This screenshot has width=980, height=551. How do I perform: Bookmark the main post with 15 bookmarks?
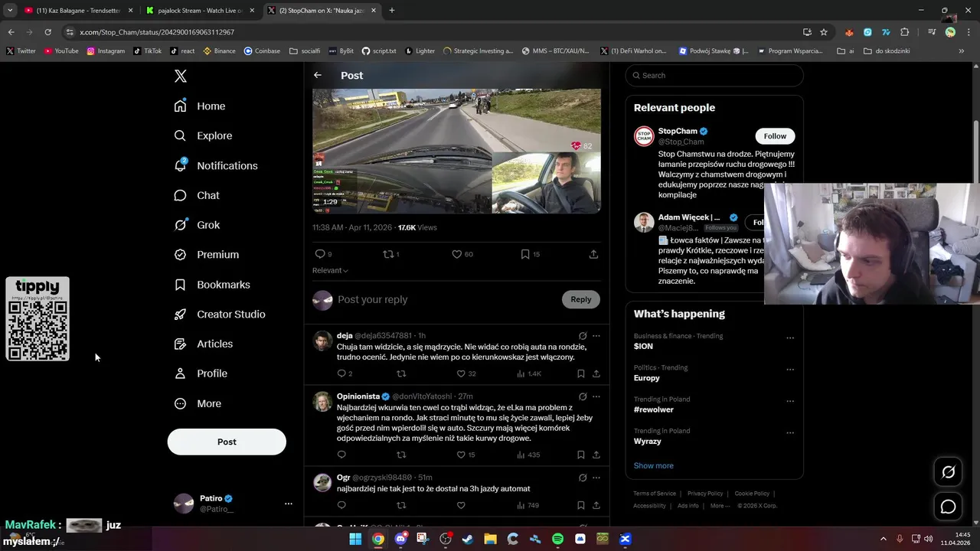[530, 254]
